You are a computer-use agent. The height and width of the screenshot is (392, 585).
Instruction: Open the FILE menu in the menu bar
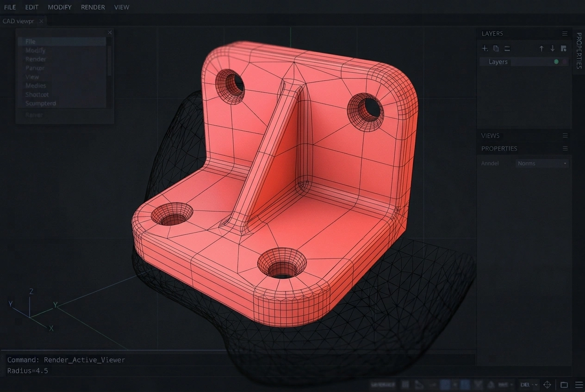pos(10,7)
